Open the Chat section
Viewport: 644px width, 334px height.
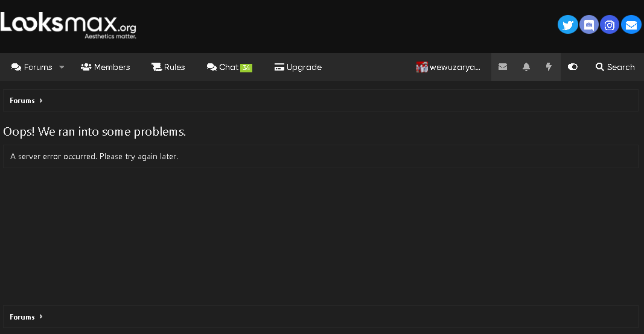(x=229, y=67)
